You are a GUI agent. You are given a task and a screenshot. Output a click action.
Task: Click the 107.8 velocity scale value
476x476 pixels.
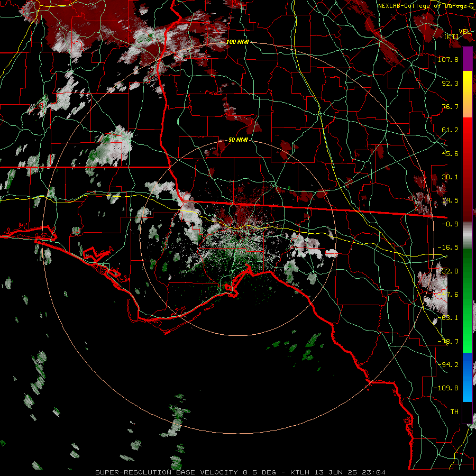pos(448,59)
